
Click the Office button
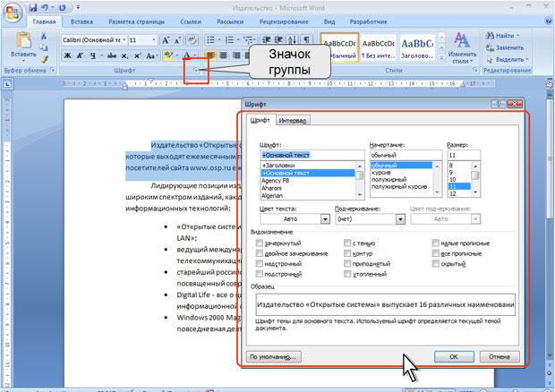[13, 13]
